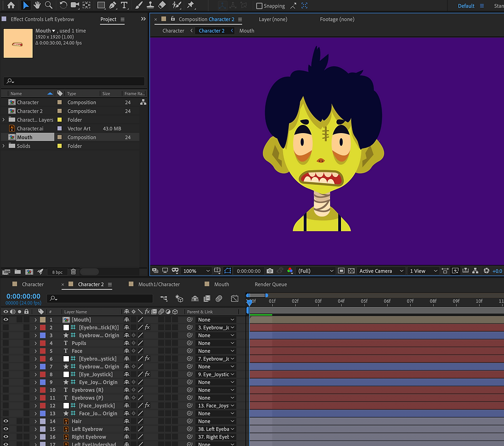Enable the Snapping checkbox
The image size is (504, 446).
click(x=259, y=6)
